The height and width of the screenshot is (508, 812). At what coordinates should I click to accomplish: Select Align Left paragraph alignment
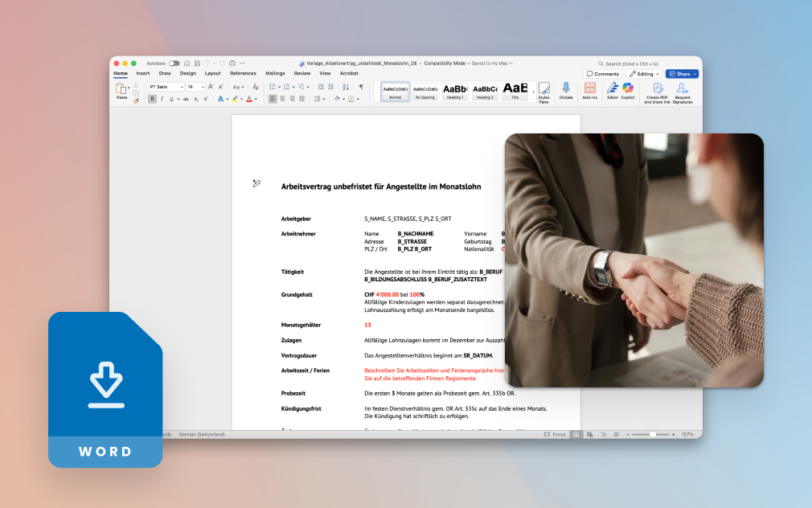273,99
